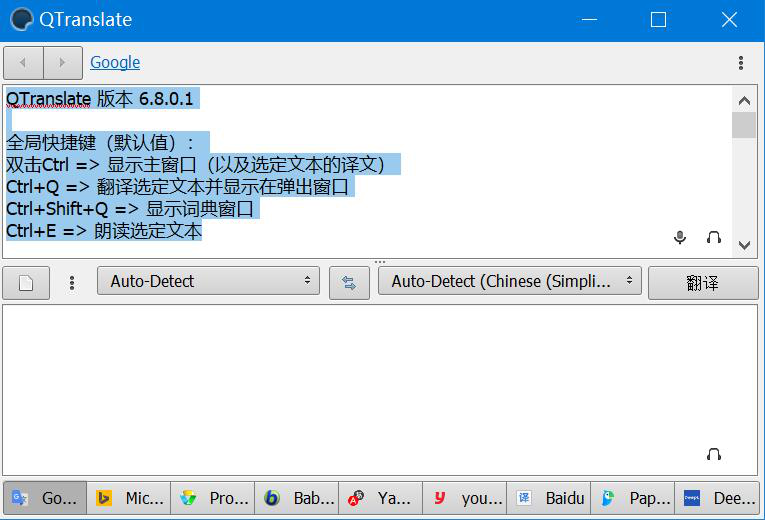
Task: Clear text with the blank page button
Action: (x=26, y=283)
